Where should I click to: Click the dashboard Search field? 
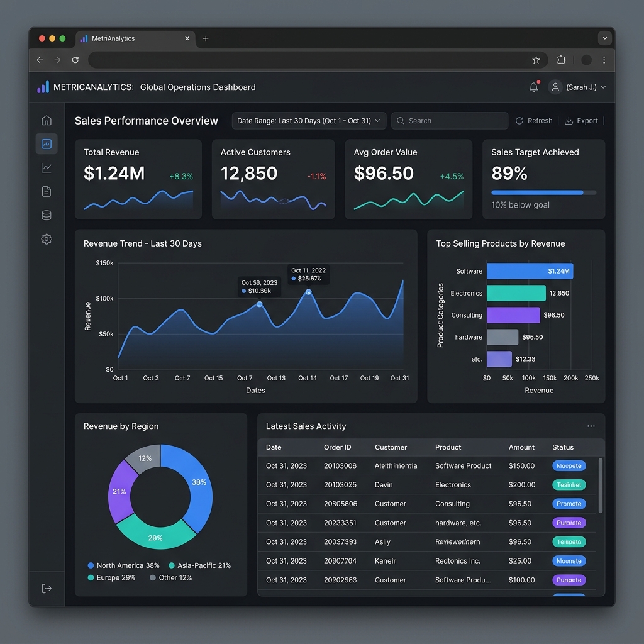click(450, 121)
